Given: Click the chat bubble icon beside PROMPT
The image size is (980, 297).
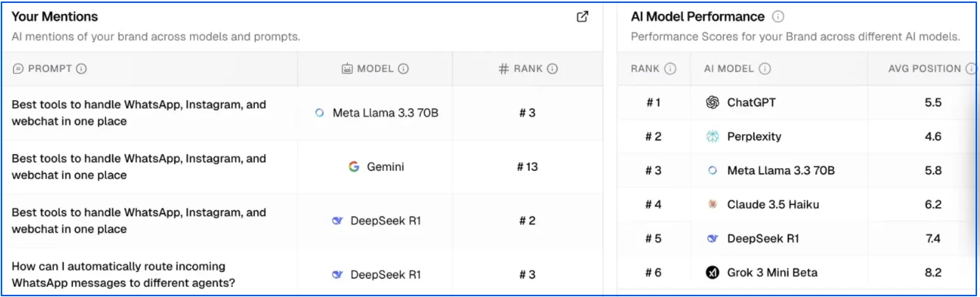Looking at the screenshot, I should click(x=18, y=69).
